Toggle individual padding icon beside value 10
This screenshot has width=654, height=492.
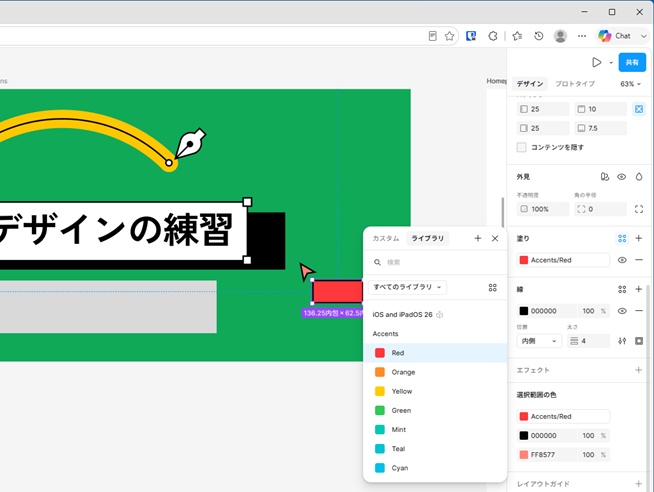click(639, 109)
